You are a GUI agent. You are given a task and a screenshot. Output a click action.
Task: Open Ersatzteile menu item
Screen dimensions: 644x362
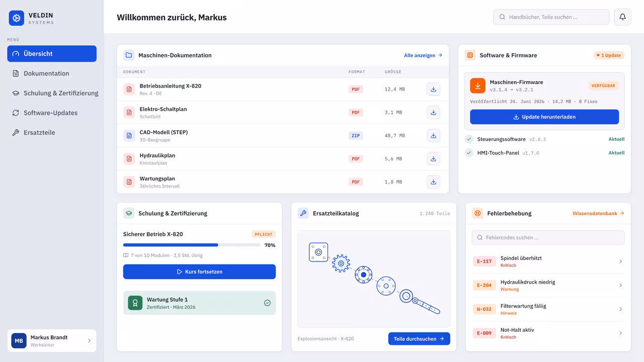52,132
